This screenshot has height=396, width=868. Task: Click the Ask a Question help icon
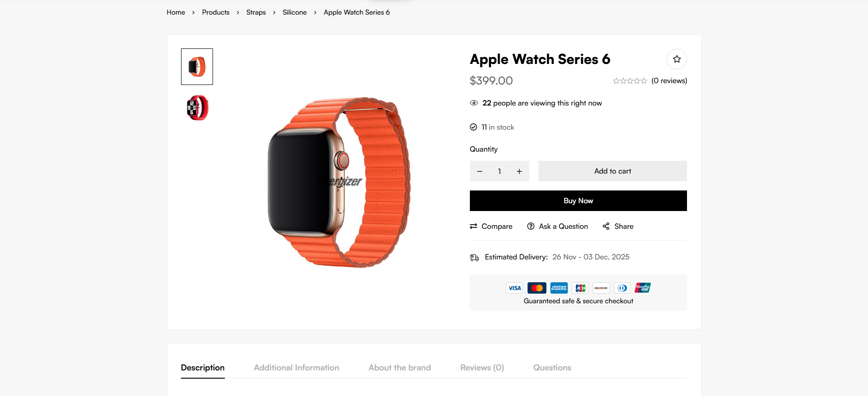click(x=531, y=226)
